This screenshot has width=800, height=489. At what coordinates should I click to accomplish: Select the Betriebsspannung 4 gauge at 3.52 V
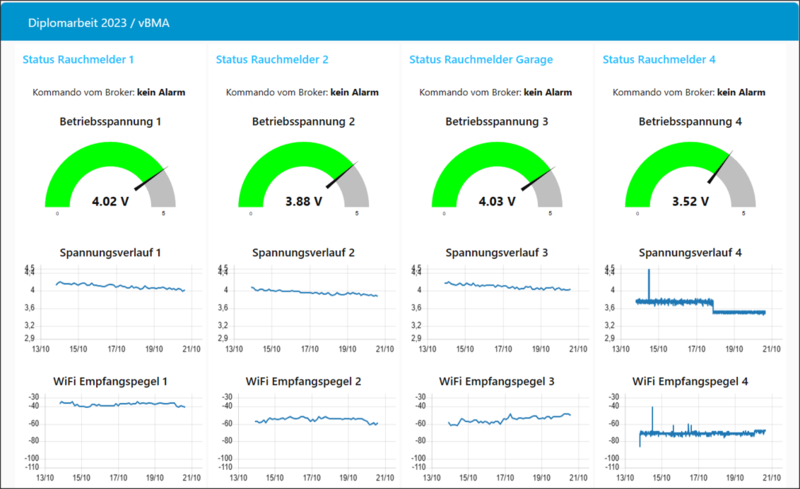[691, 178]
